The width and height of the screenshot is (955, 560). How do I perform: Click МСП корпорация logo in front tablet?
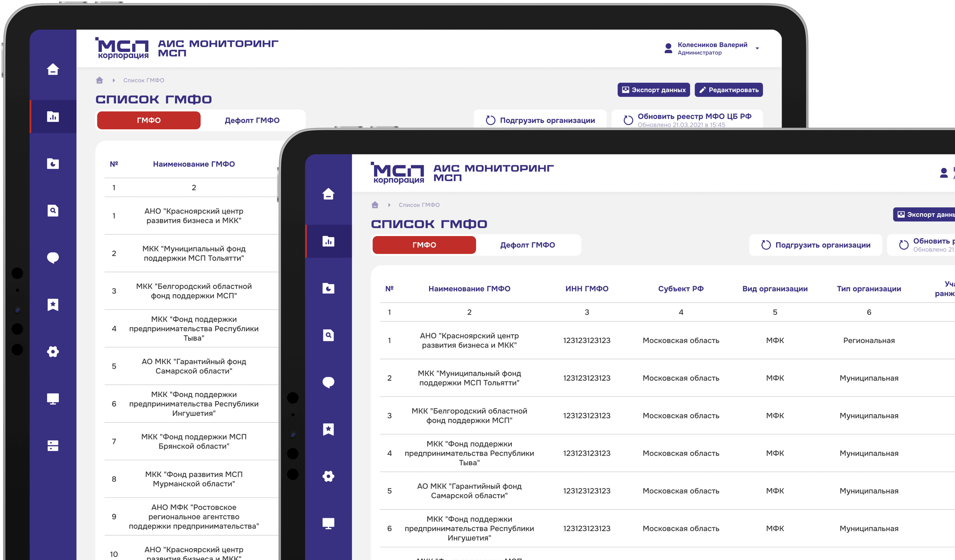[397, 173]
